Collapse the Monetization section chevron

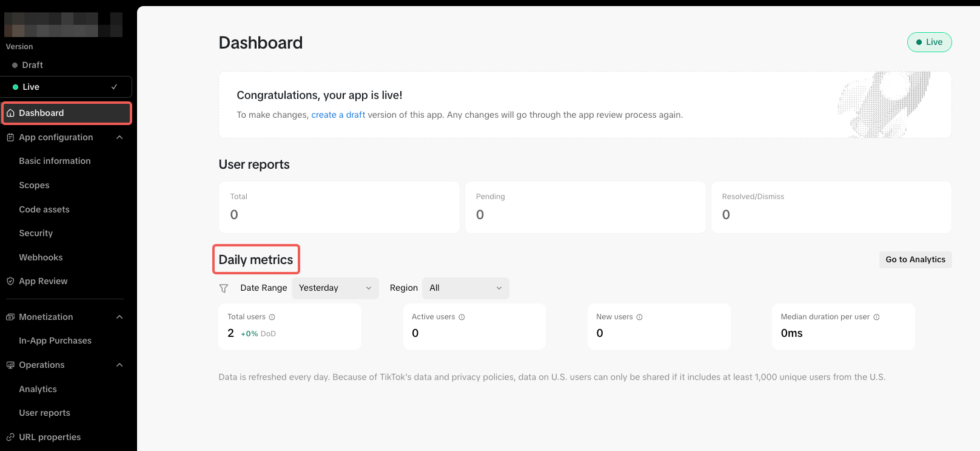coord(119,317)
